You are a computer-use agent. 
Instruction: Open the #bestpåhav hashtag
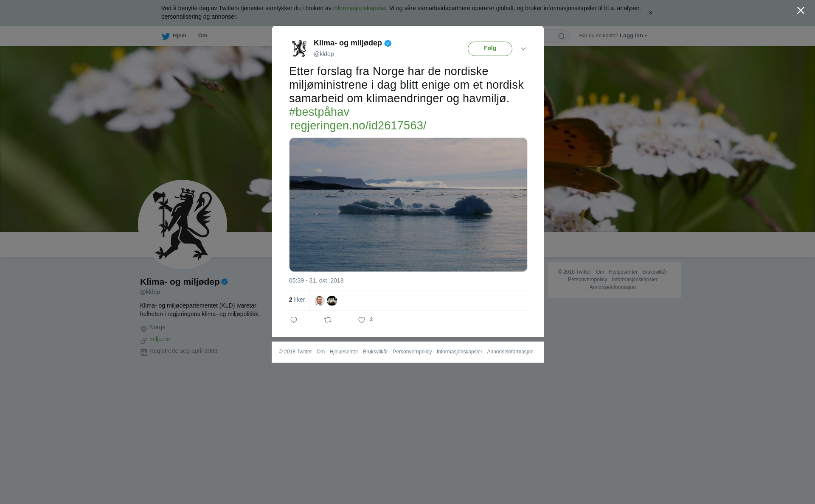(319, 112)
